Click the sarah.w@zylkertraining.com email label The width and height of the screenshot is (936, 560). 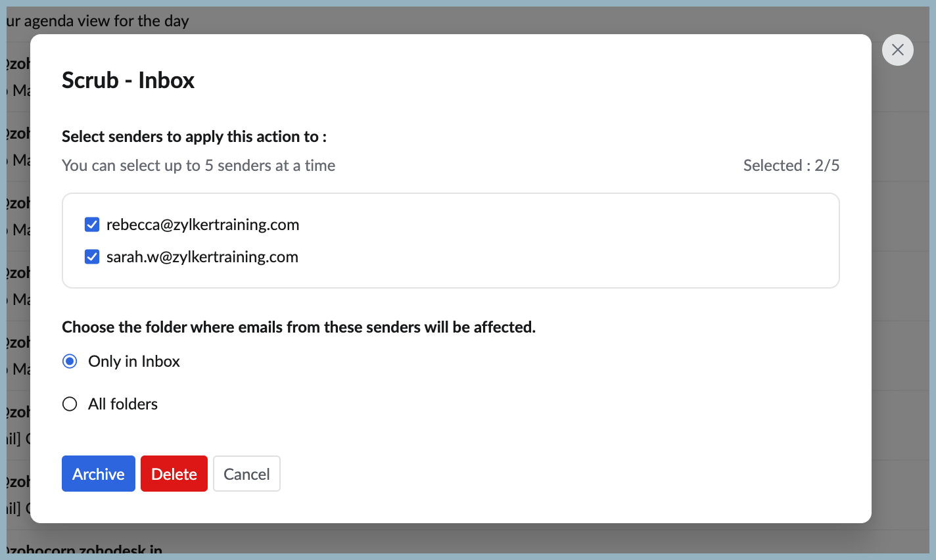(202, 257)
